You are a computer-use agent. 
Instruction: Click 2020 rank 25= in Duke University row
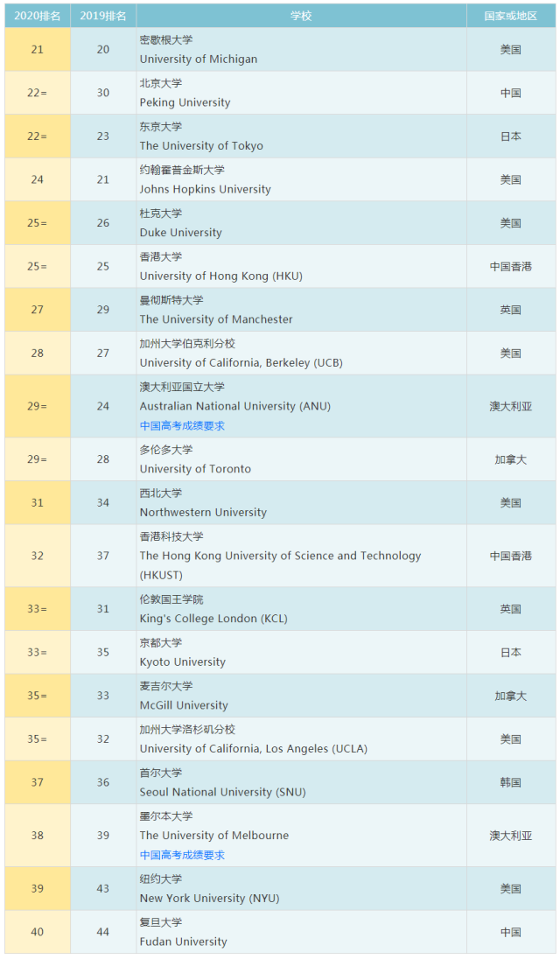(38, 223)
